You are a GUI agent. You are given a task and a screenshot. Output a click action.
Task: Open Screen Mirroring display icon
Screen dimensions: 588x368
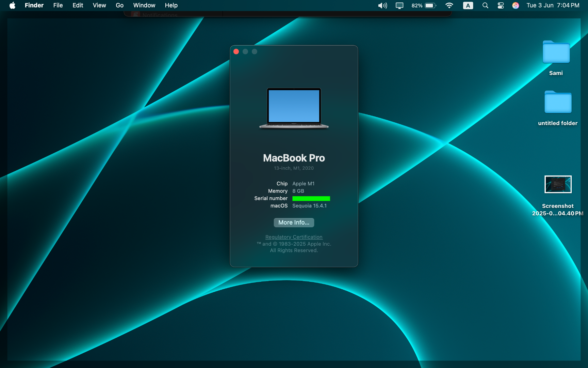tap(399, 5)
